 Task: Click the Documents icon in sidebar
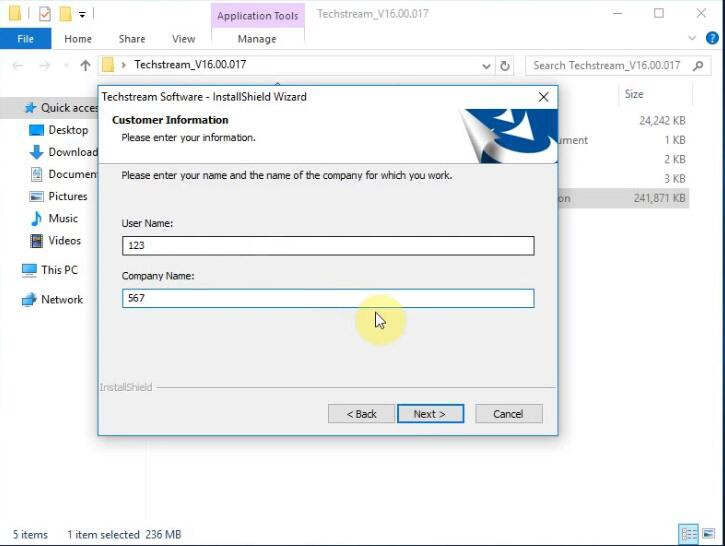click(36, 174)
